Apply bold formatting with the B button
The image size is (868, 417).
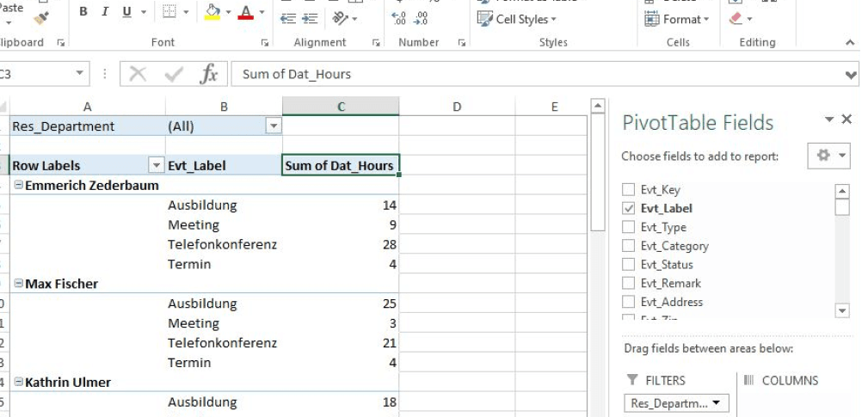pyautogui.click(x=83, y=12)
